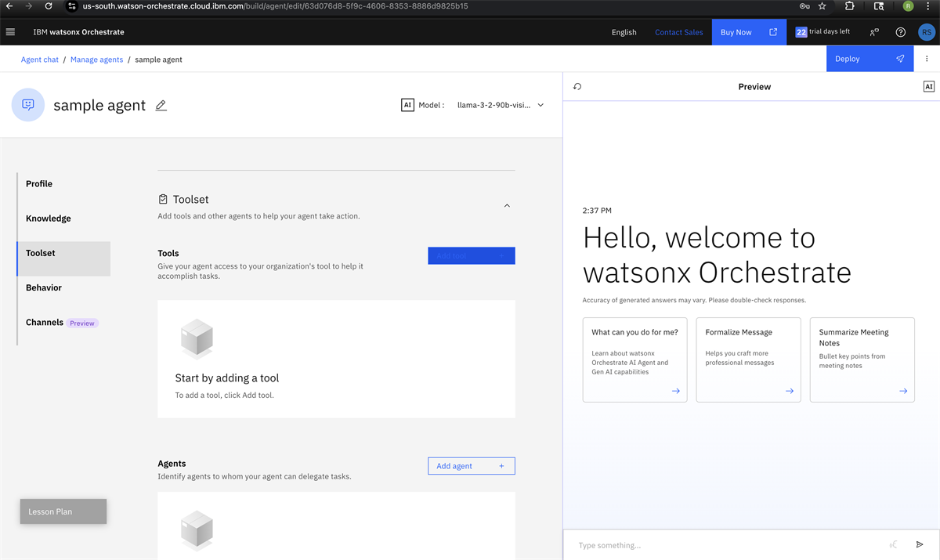Click the browser tab search icon
Viewport: 940px width, 560px height.
click(879, 6)
